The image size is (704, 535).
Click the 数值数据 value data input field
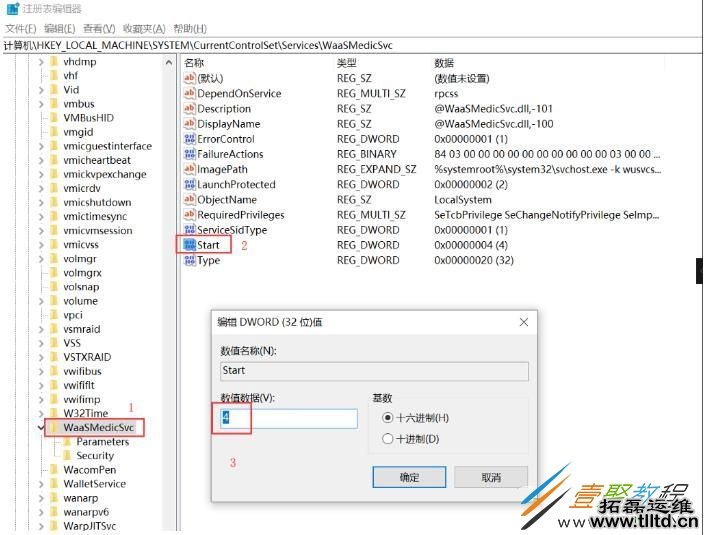(289, 418)
